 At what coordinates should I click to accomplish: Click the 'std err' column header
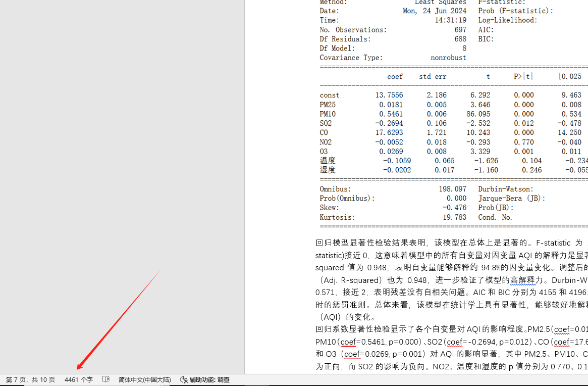click(433, 77)
